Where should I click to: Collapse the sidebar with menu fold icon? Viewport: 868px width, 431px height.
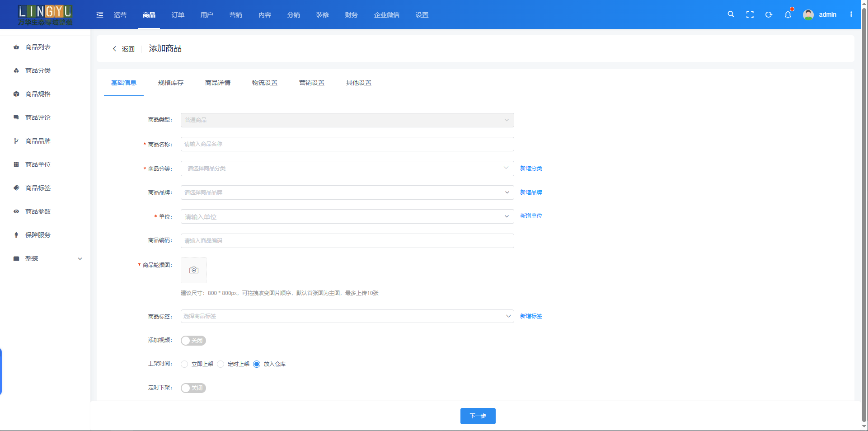pos(100,15)
